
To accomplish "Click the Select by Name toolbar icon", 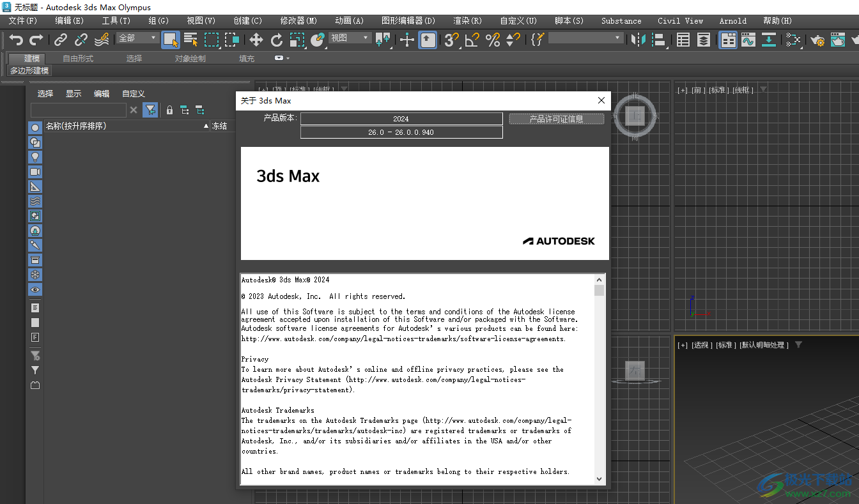I will tap(190, 40).
